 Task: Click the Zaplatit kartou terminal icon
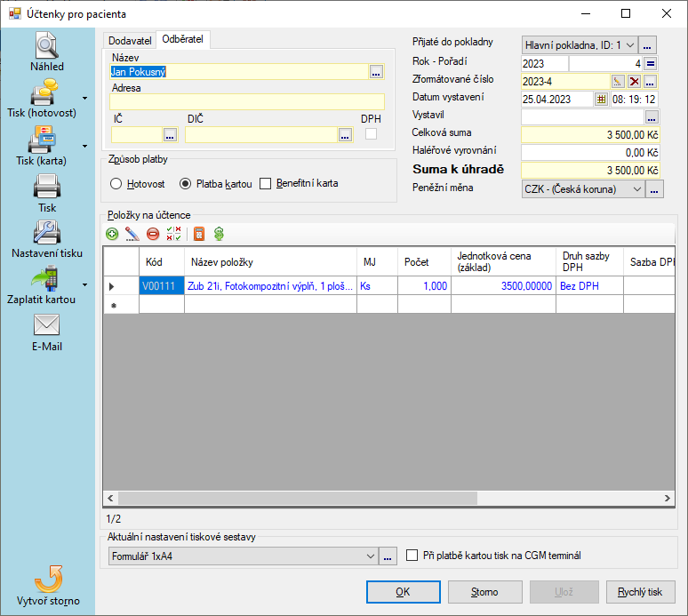(x=44, y=278)
